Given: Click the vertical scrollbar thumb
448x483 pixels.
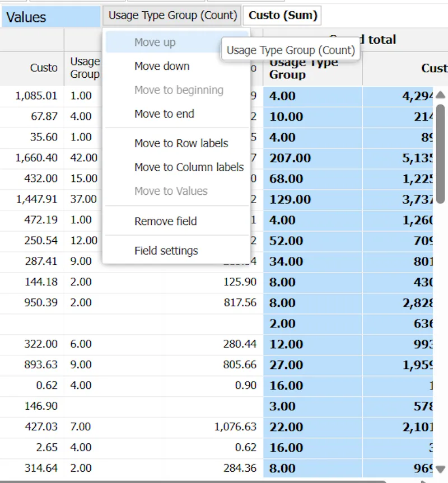Looking at the screenshot, I should coord(441,154).
